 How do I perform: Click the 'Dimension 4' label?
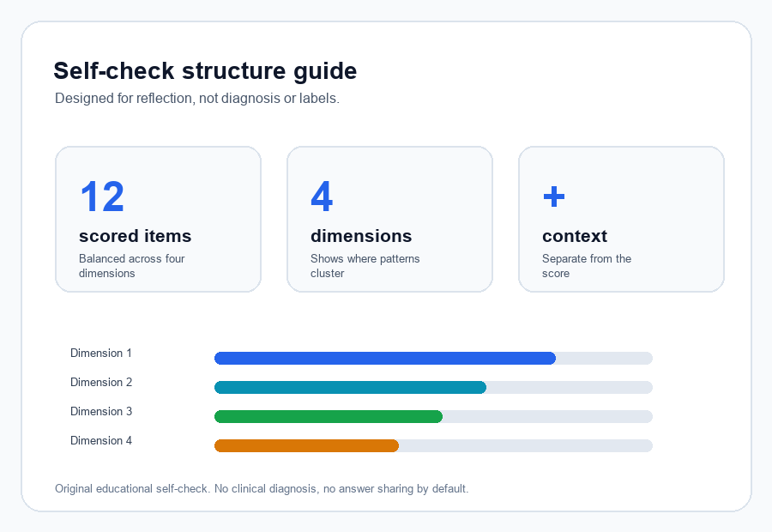click(x=101, y=440)
